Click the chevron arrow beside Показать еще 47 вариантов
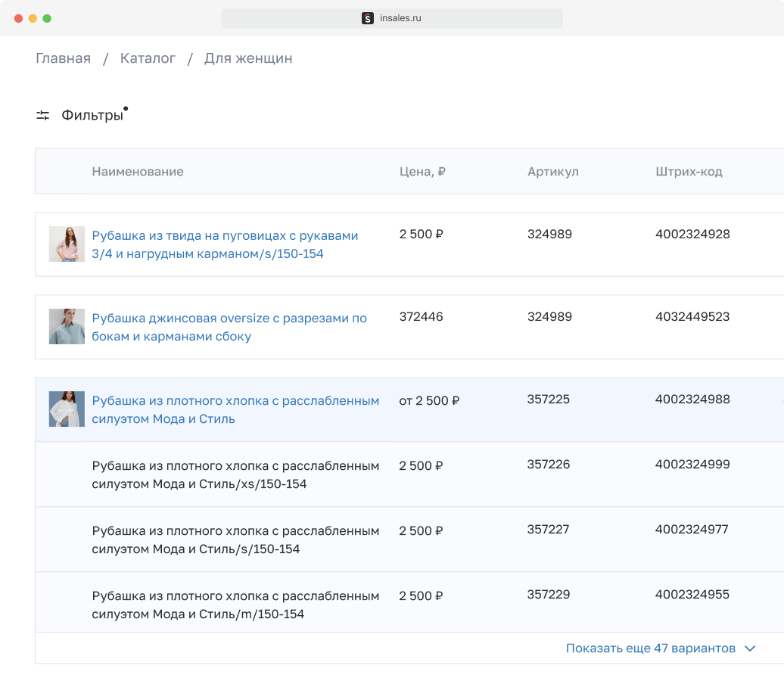Viewport: 784px width, 684px height. (x=750, y=648)
